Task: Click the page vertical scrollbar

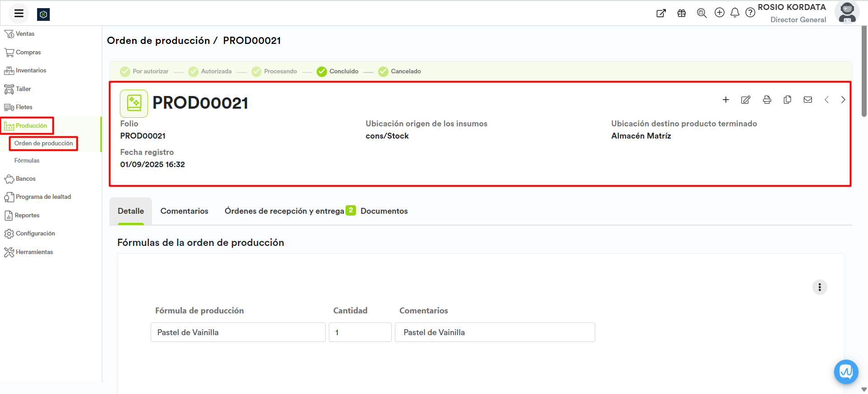Action: pyautogui.click(x=864, y=72)
